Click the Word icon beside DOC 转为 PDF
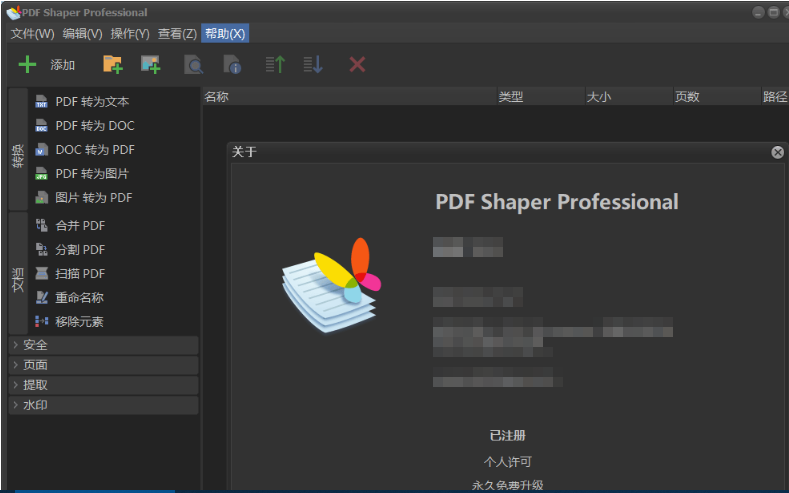The height and width of the screenshot is (493, 789). click(41, 150)
